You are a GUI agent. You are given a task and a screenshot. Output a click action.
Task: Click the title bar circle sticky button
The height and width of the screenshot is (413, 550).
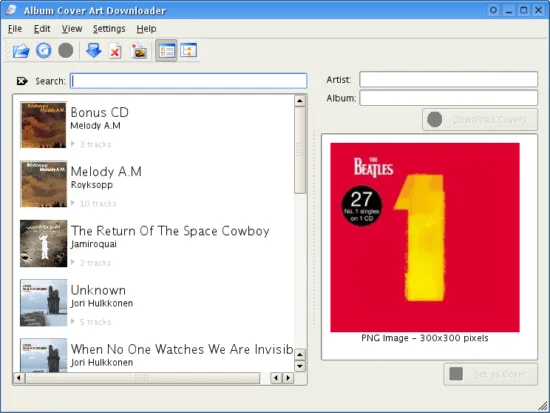[x=493, y=10]
